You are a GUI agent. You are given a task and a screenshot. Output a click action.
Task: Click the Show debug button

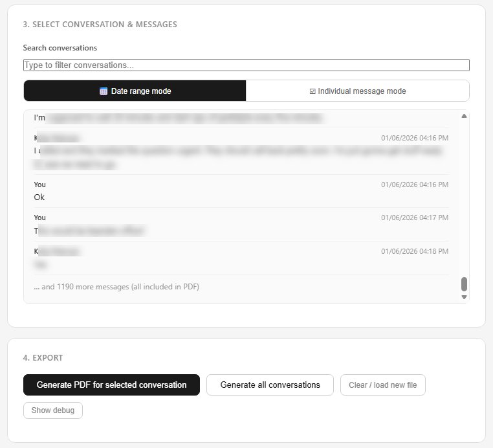tap(53, 410)
